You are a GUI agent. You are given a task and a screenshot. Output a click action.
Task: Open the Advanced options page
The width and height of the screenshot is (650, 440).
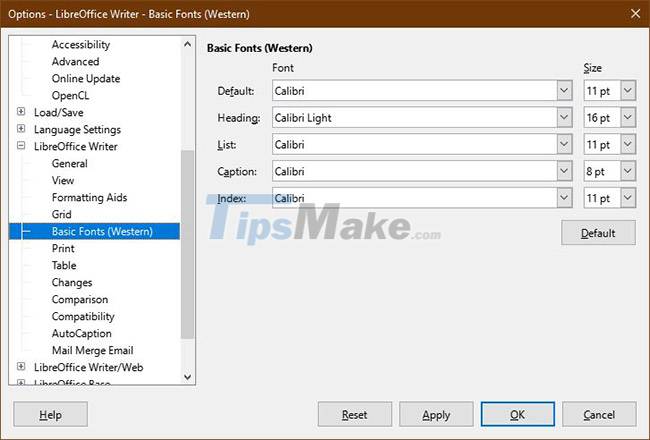pyautogui.click(x=75, y=61)
